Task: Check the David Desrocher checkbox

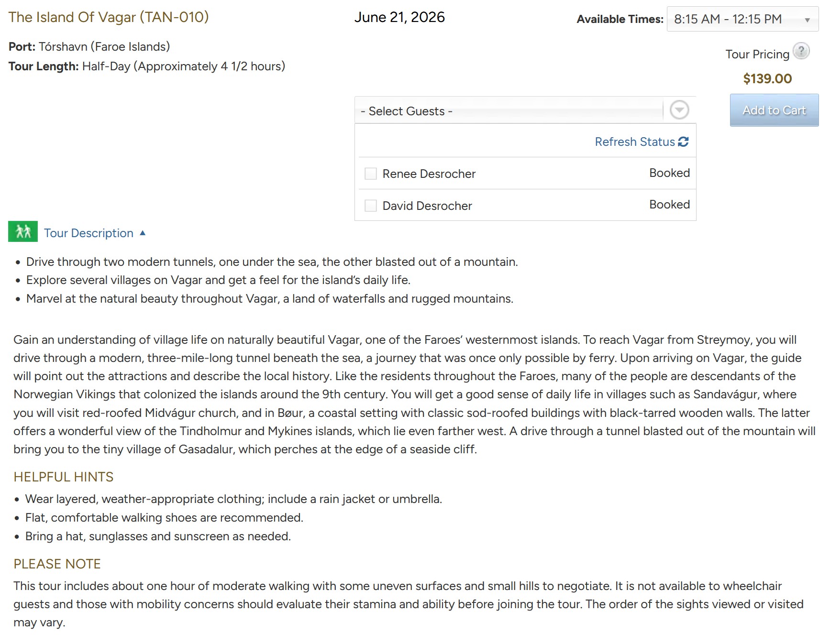Action: point(371,206)
